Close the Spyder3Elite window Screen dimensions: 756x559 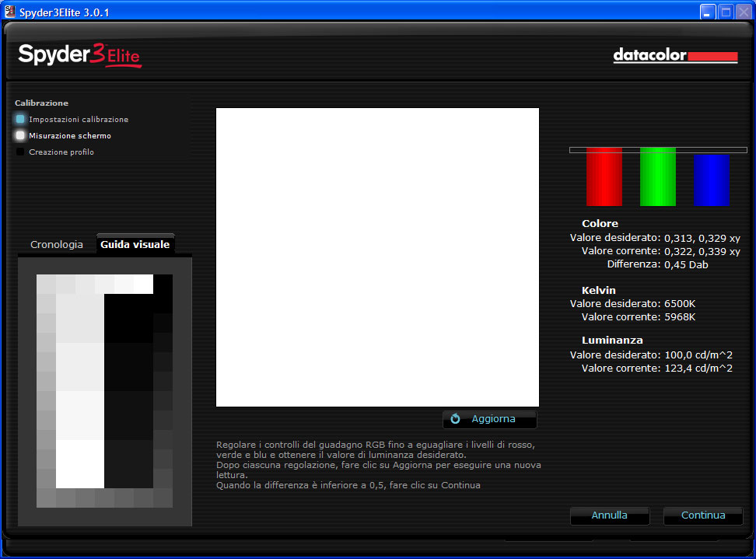744,12
